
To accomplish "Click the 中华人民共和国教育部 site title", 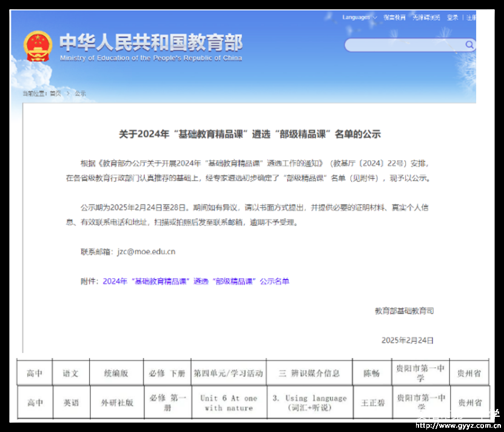I will (151, 42).
